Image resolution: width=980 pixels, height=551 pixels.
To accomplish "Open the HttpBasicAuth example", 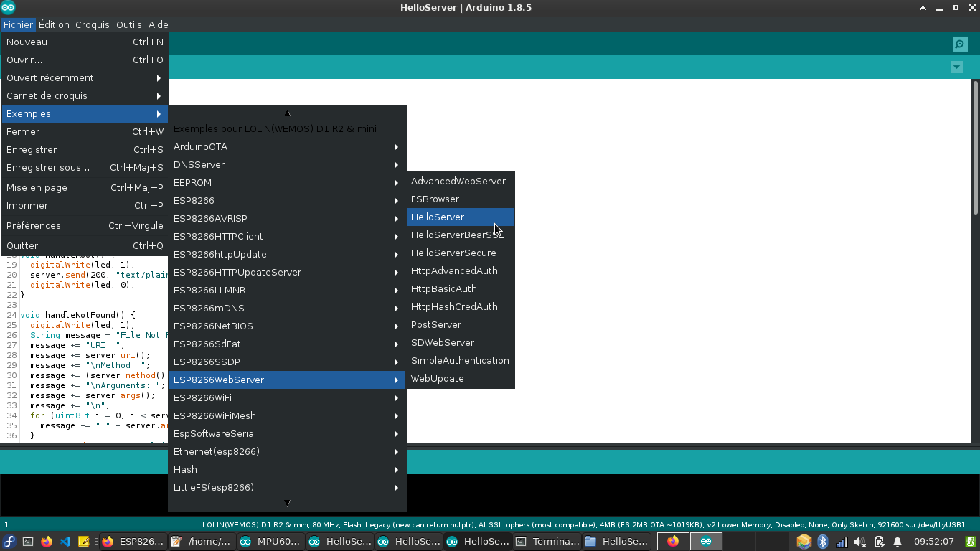I will (x=460, y=289).
